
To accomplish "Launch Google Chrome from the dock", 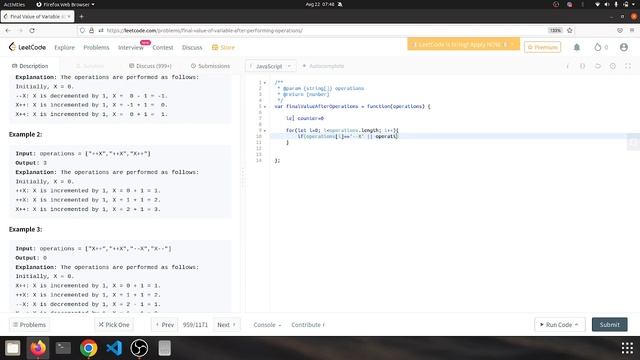I will pyautogui.click(x=89, y=348).
